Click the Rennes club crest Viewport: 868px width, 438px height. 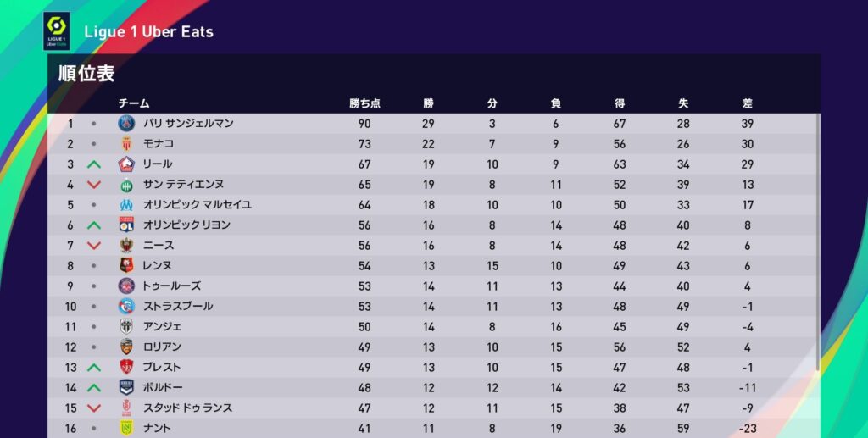(x=126, y=266)
